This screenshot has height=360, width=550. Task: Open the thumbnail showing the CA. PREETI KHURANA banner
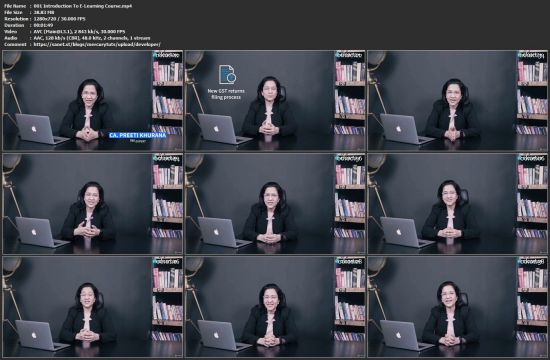tap(93, 100)
